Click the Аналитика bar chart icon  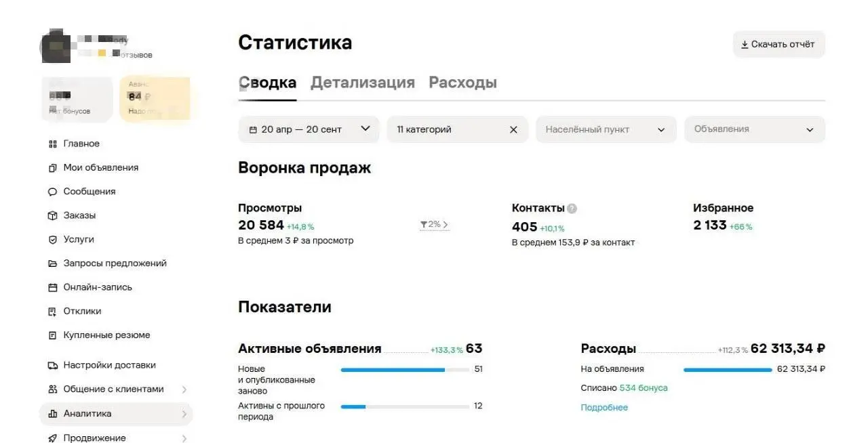(53, 414)
